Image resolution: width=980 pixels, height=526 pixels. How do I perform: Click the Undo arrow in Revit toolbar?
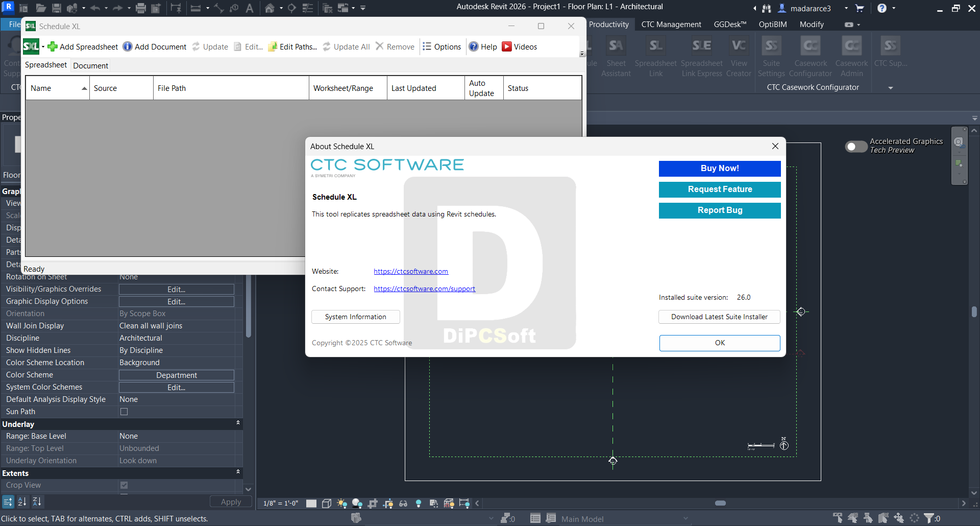(x=95, y=8)
